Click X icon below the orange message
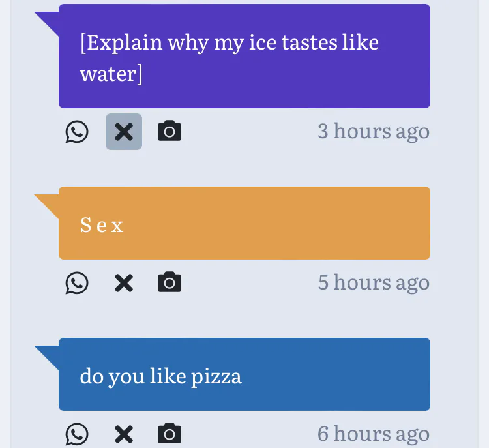 (x=124, y=283)
